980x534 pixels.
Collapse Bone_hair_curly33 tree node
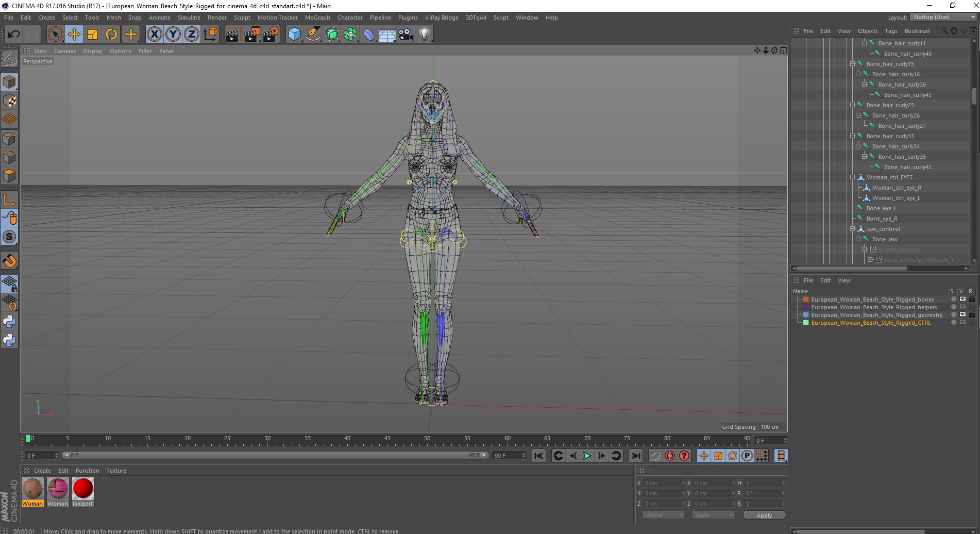[852, 136]
